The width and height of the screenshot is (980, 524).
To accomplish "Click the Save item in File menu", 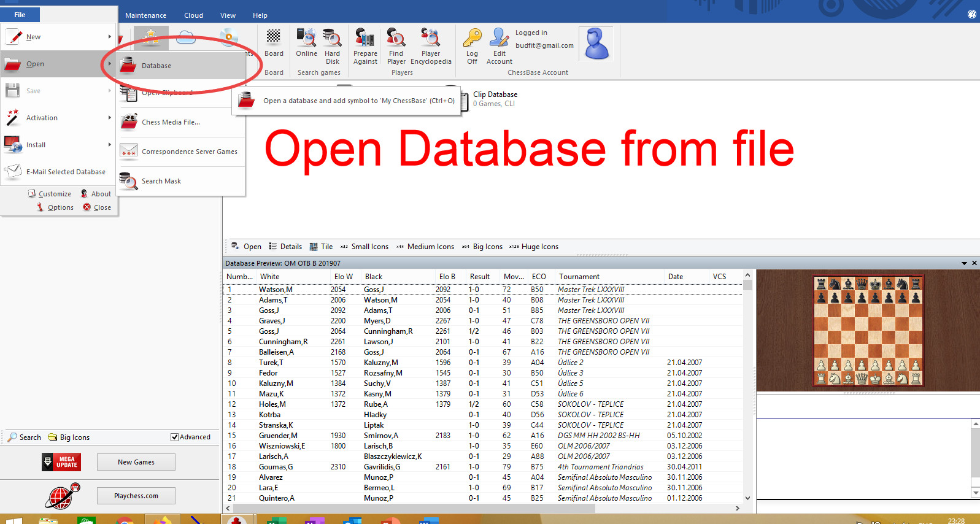I will (58, 91).
